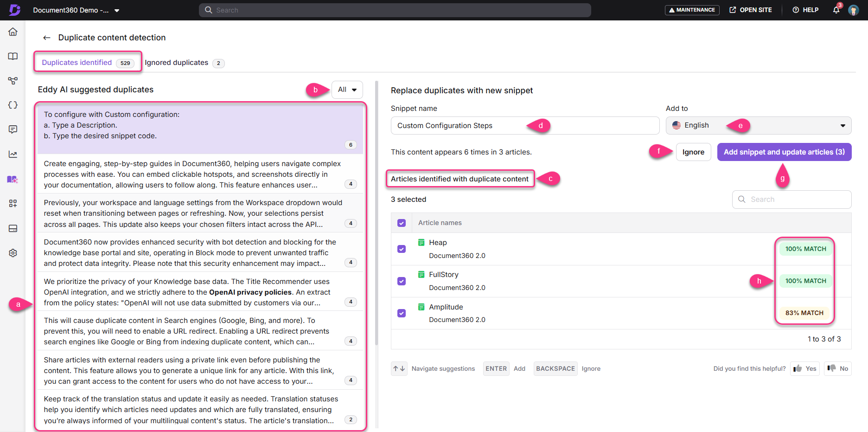This screenshot has height=432, width=868.
Task: Switch to the Ignored duplicates tab
Action: (176, 62)
